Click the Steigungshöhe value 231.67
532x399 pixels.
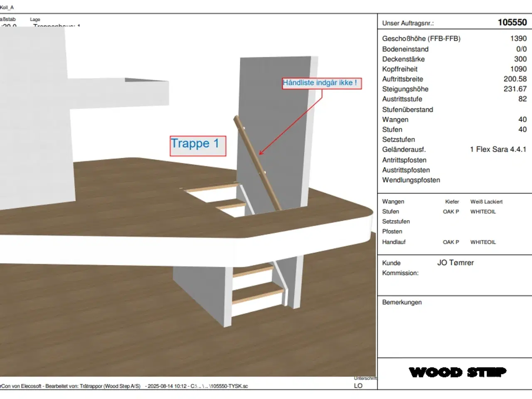(515, 89)
